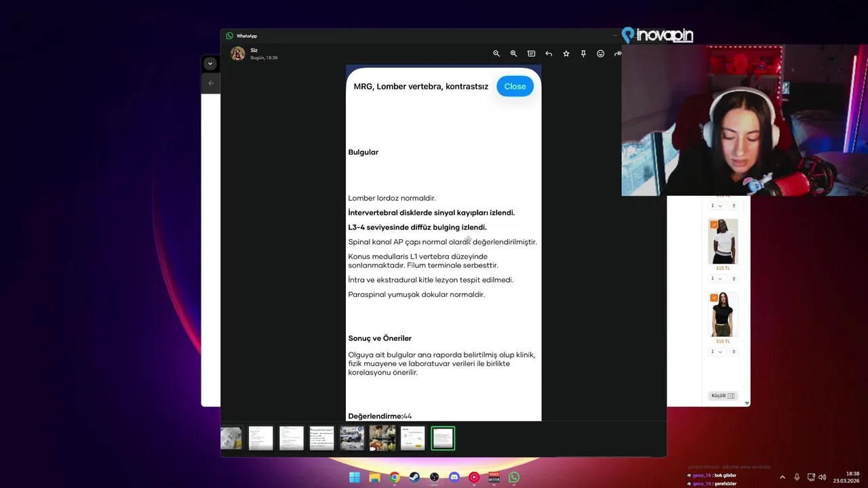
Task: Click 'Değerlendirme:44' text
Action: click(x=380, y=416)
